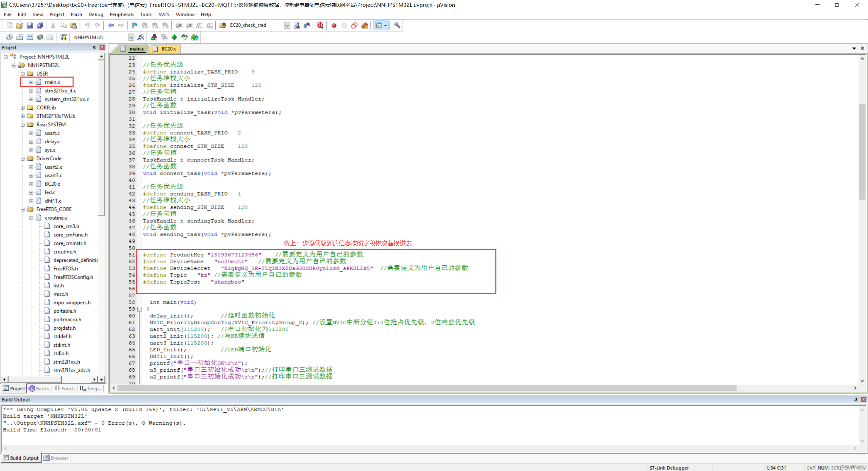The width and height of the screenshot is (868, 471).
Task: Switch to the Functions panel tab
Action: pos(65,389)
